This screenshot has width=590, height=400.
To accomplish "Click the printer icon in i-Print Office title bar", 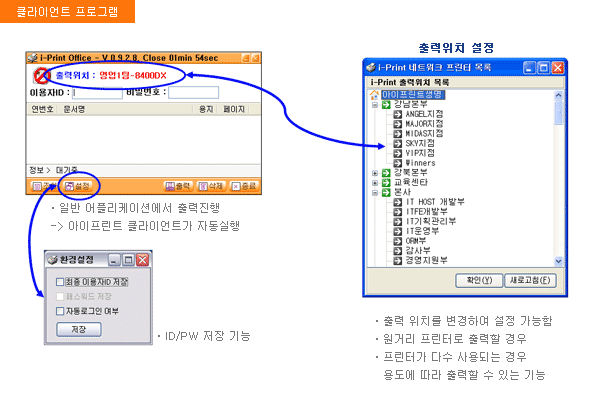I will [x=32, y=58].
